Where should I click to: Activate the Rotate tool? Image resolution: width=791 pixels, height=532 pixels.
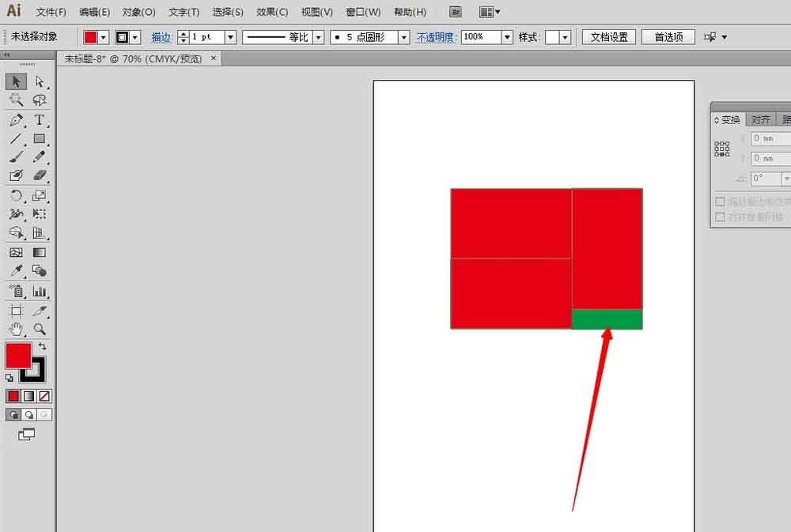(x=16, y=196)
